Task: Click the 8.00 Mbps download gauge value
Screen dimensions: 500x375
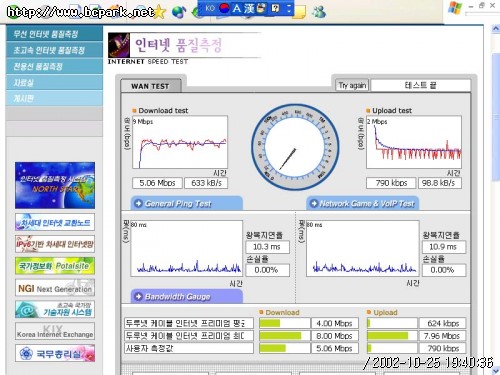Action: pos(335,336)
